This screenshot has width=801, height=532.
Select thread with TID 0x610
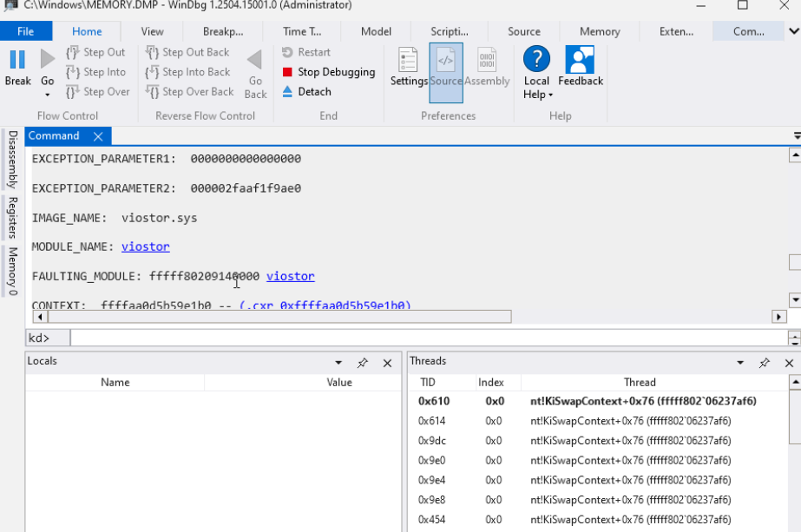(599, 401)
